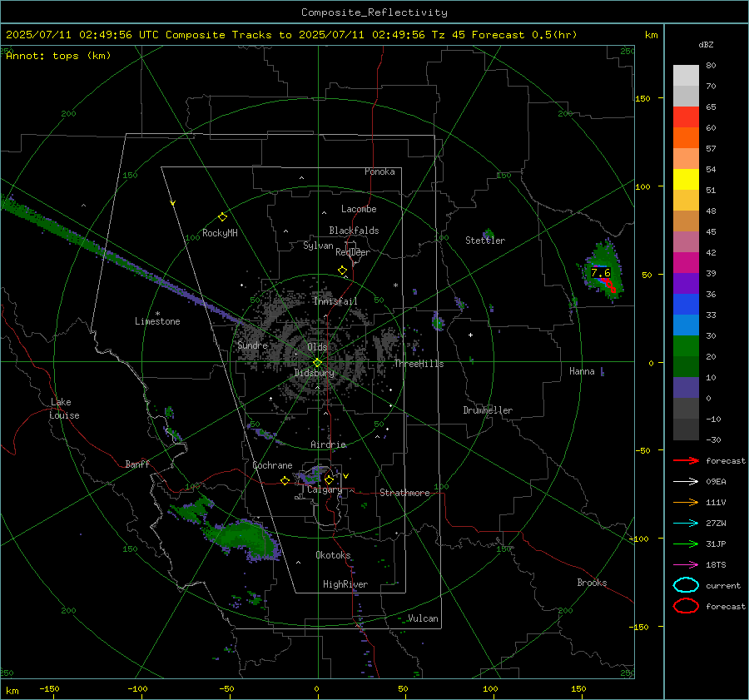Image resolution: width=749 pixels, height=700 pixels.
Task: Click the Blackfalds city label
Action: (354, 231)
